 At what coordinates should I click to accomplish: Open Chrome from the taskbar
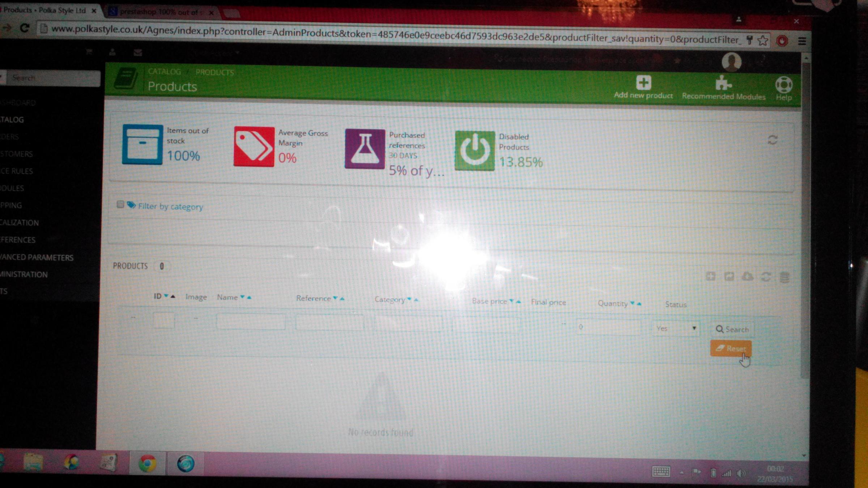[x=148, y=463]
